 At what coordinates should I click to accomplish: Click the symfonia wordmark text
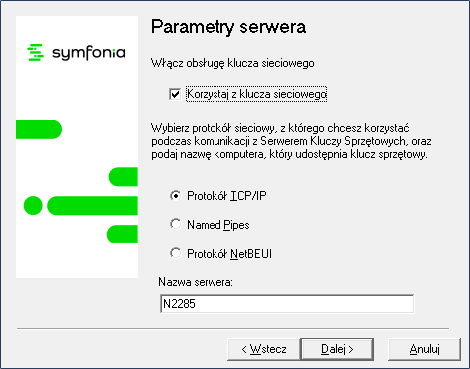coord(89,53)
